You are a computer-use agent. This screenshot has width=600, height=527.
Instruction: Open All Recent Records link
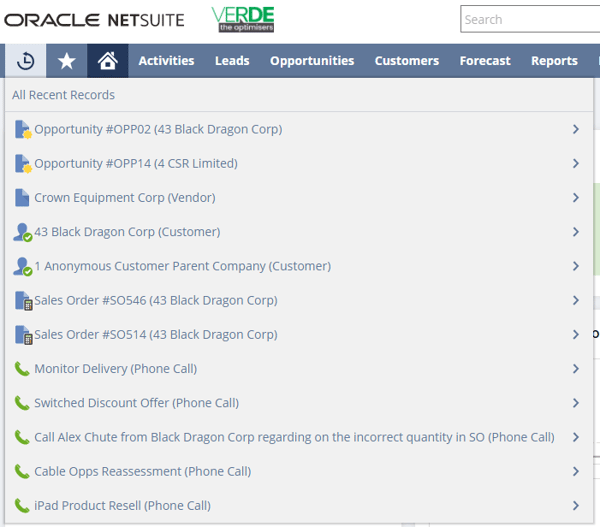pyautogui.click(x=64, y=95)
